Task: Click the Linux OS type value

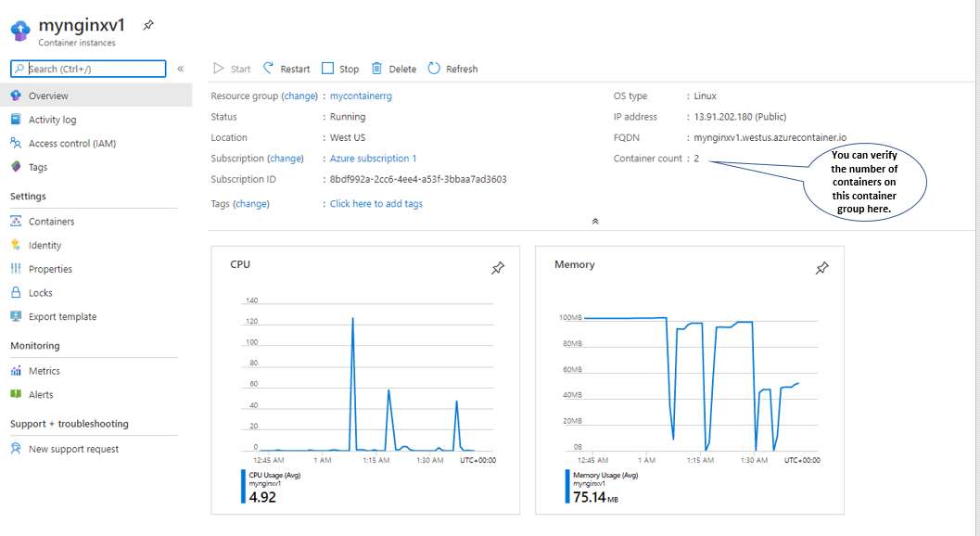Action: tap(705, 96)
